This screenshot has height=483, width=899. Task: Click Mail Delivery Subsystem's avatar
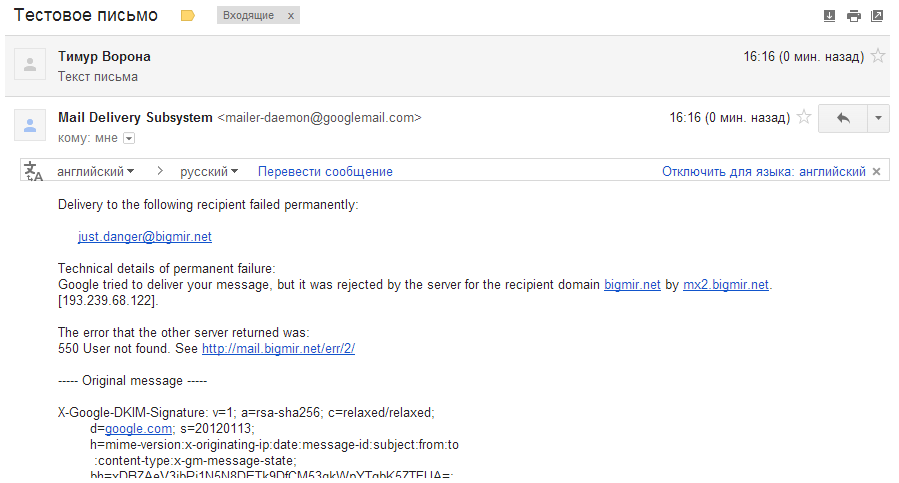[30, 126]
